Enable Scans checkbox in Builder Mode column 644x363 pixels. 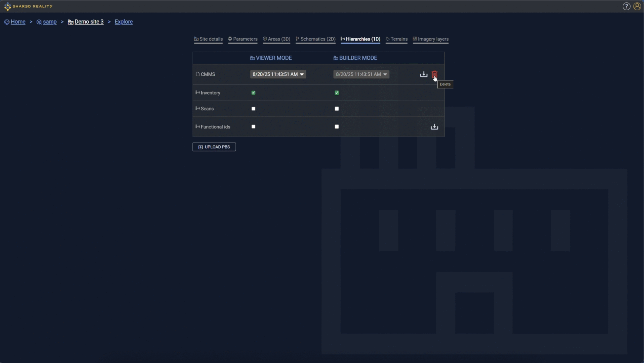click(x=337, y=109)
